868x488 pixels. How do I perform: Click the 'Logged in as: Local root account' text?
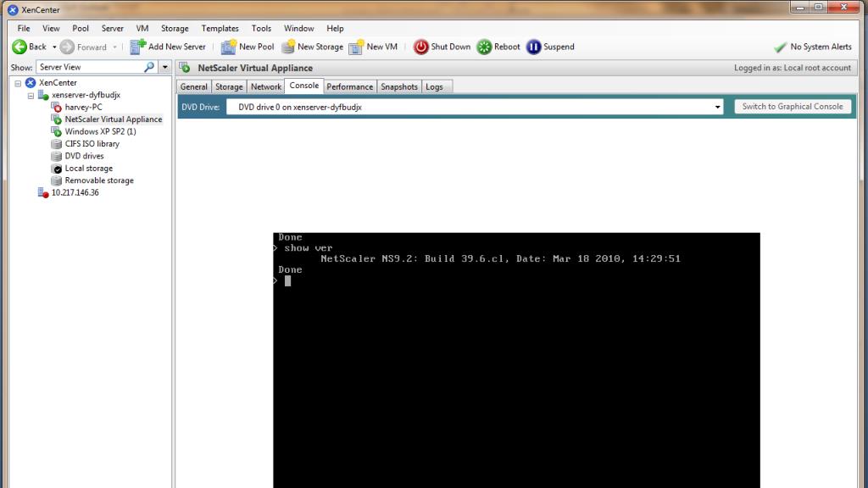pos(793,68)
